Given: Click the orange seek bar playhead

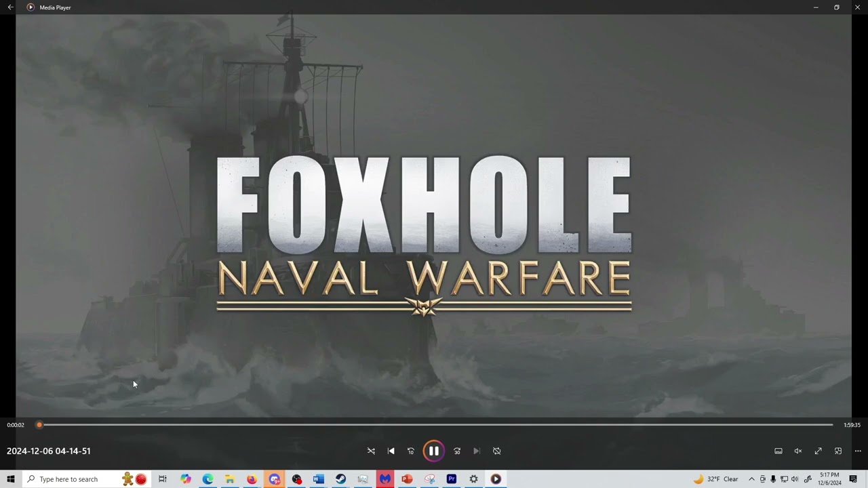Looking at the screenshot, I should tap(39, 425).
